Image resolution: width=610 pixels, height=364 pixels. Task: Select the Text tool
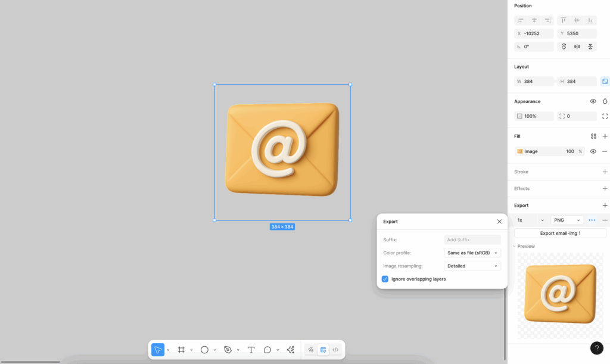click(x=251, y=350)
